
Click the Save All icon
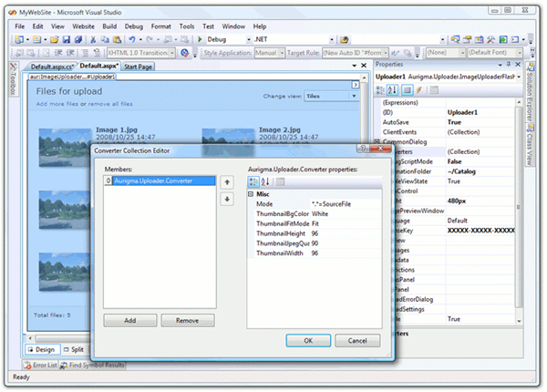point(78,39)
